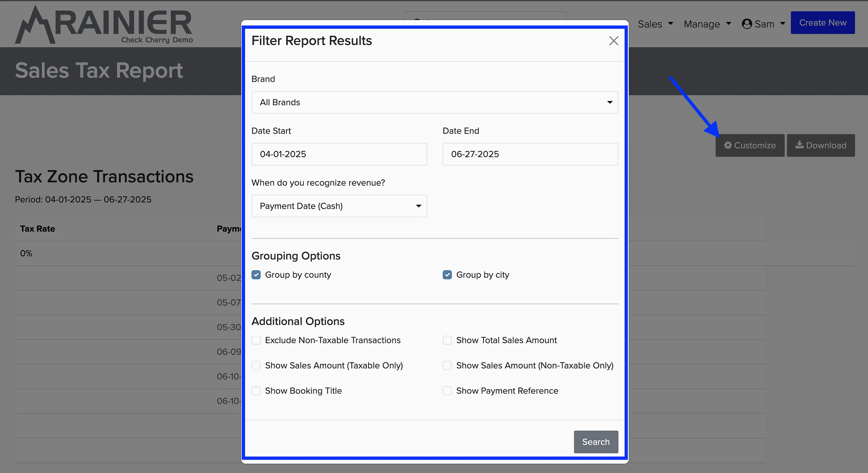Open the Brand dropdown showing All Brands
This screenshot has width=868, height=473.
[x=435, y=102]
